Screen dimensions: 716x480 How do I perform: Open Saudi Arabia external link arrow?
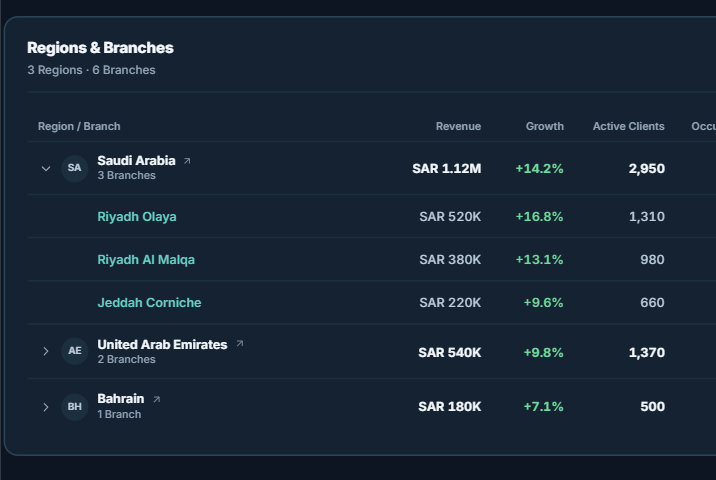click(x=187, y=161)
